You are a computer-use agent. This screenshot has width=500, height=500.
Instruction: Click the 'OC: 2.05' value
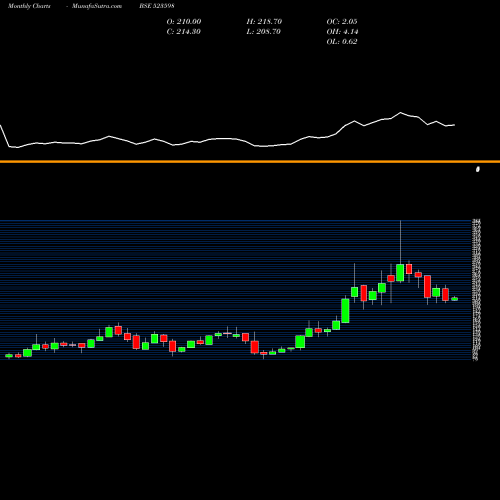click(x=342, y=21)
